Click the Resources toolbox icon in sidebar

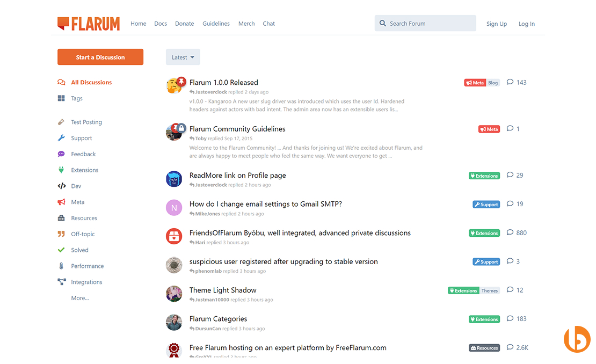tap(61, 218)
